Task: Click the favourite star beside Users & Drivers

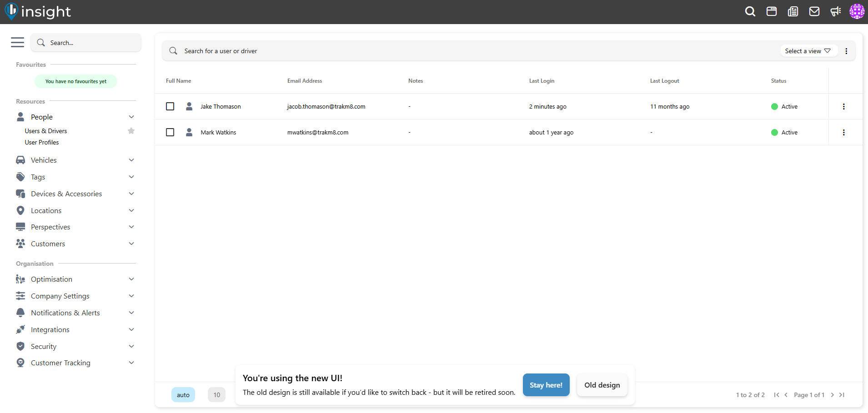Action: tap(131, 131)
